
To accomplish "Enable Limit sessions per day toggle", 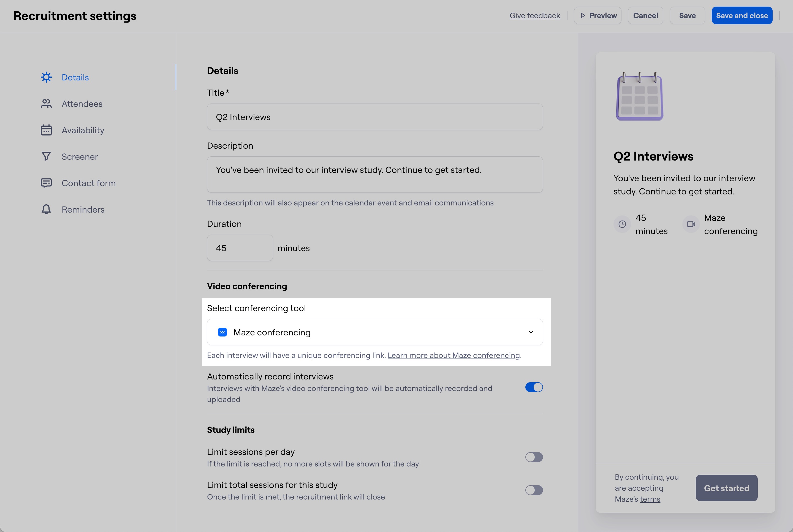I will click(534, 457).
